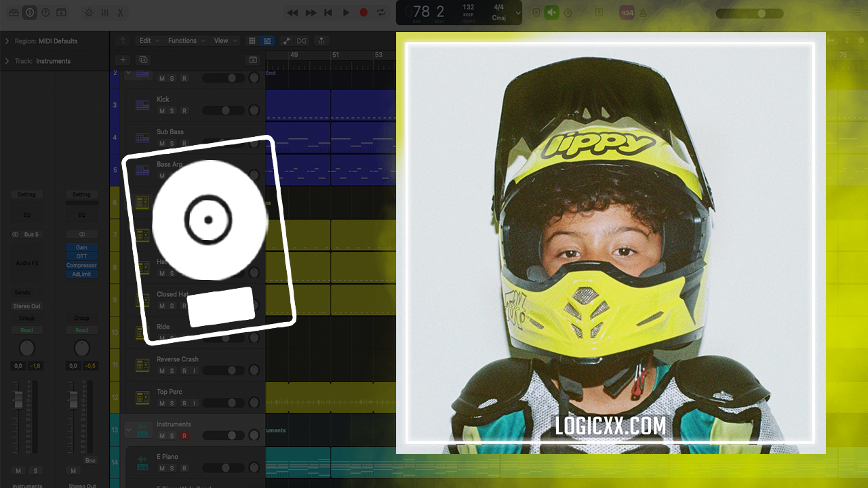The height and width of the screenshot is (488, 868).
Task: Expand the Track: Instruments disclosure
Action: coord(7,61)
